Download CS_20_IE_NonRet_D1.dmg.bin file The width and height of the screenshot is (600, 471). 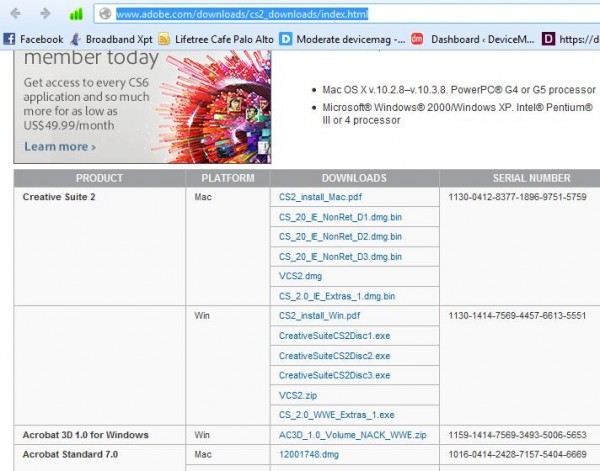[x=340, y=217]
